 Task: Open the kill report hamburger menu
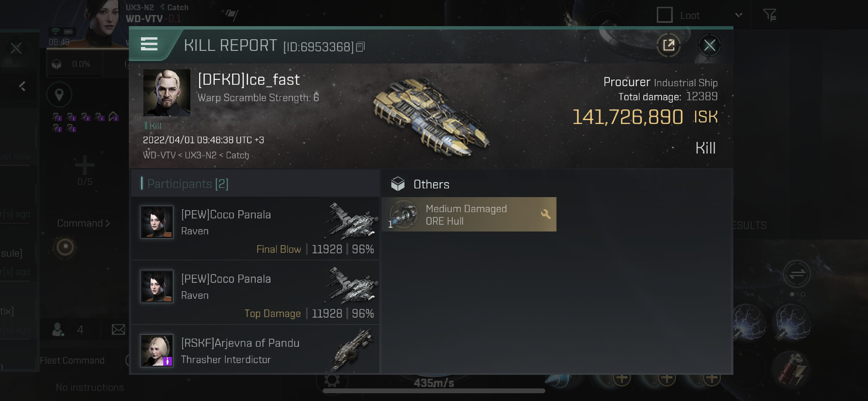tap(149, 45)
